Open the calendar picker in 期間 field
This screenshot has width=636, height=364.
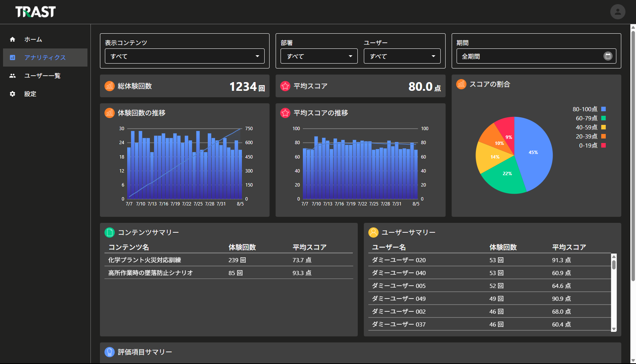pos(608,56)
